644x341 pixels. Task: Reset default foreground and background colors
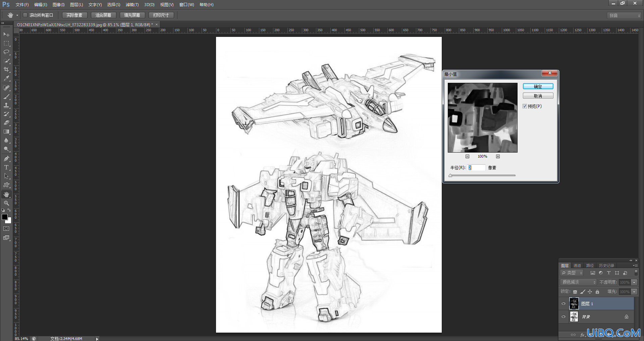tap(3, 210)
